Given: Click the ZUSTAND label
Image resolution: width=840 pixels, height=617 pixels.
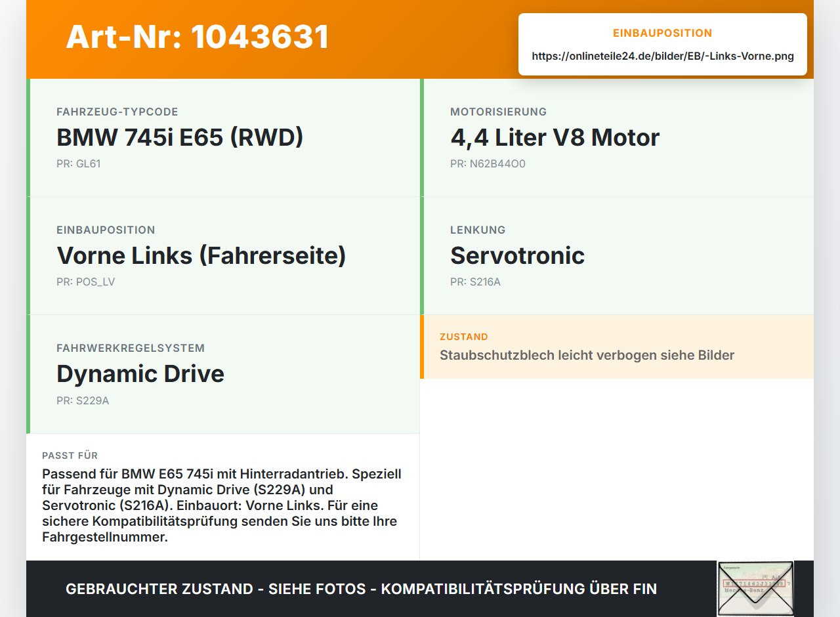Looking at the screenshot, I should pos(464,337).
